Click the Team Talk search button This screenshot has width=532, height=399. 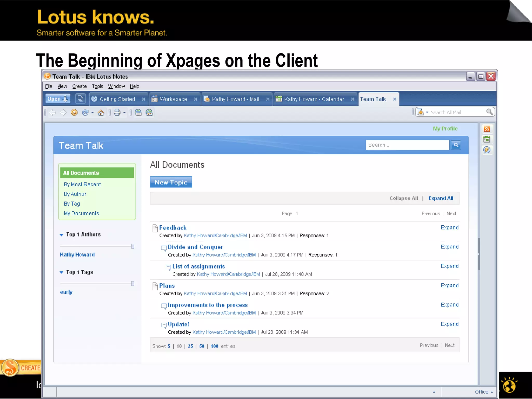click(456, 145)
